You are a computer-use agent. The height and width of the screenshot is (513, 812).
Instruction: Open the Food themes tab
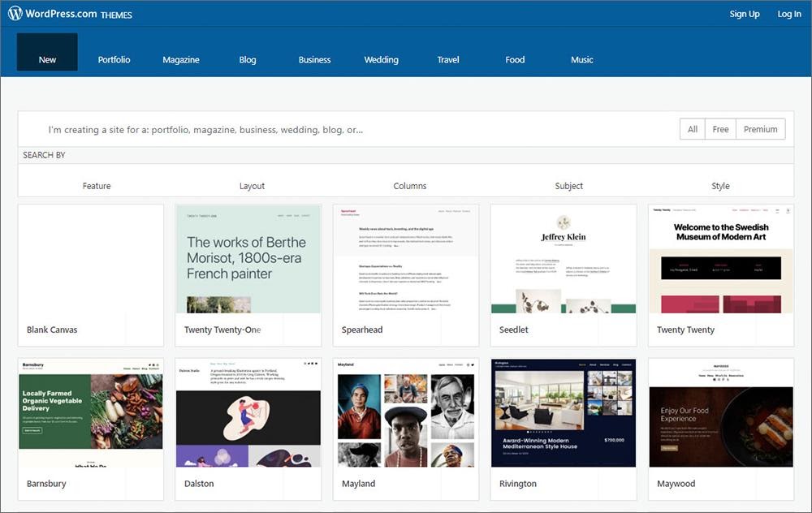(515, 59)
